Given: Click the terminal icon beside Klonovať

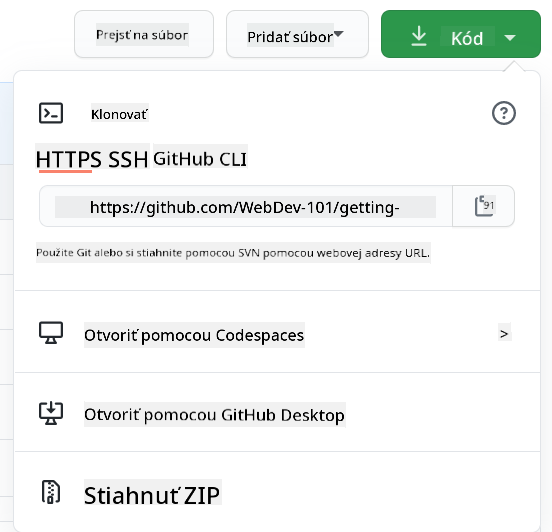Looking at the screenshot, I should (x=51, y=113).
